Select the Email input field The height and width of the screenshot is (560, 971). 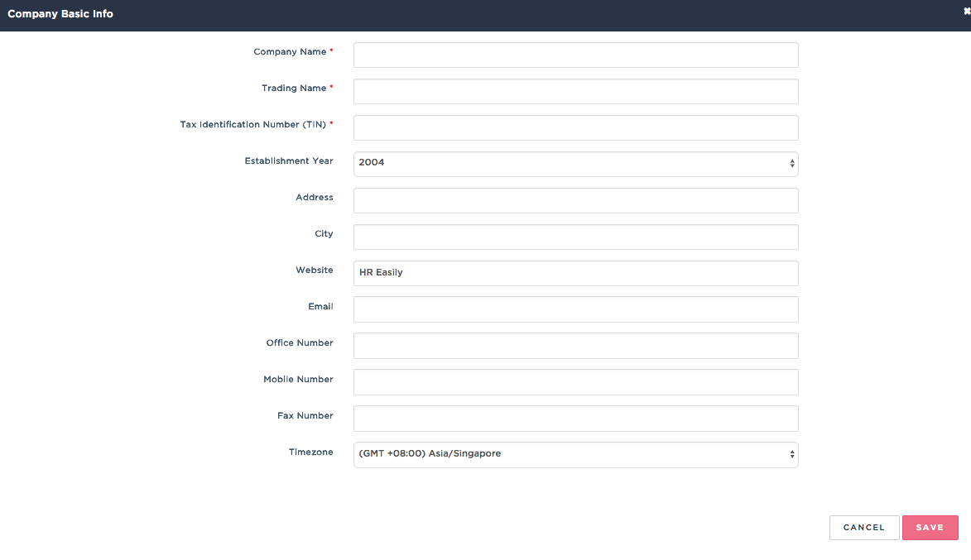pos(575,309)
